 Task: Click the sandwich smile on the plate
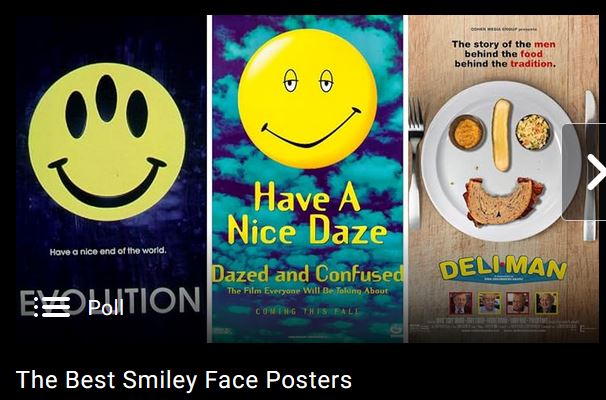click(504, 201)
